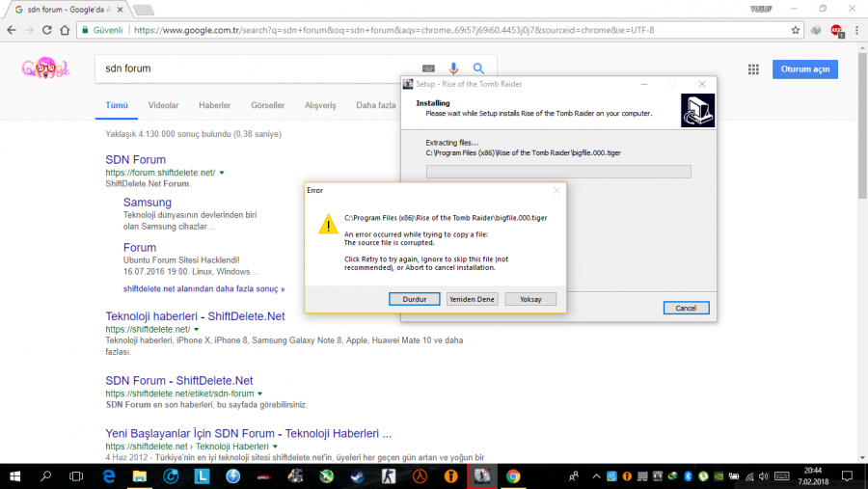Click the setup progress bar
The image size is (868, 489).
click(558, 172)
